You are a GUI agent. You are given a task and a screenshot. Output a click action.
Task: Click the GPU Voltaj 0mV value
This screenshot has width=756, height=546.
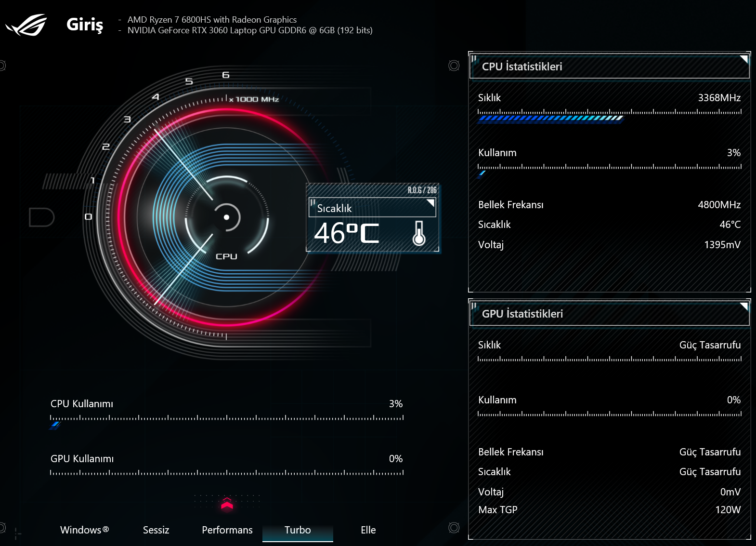point(730,492)
